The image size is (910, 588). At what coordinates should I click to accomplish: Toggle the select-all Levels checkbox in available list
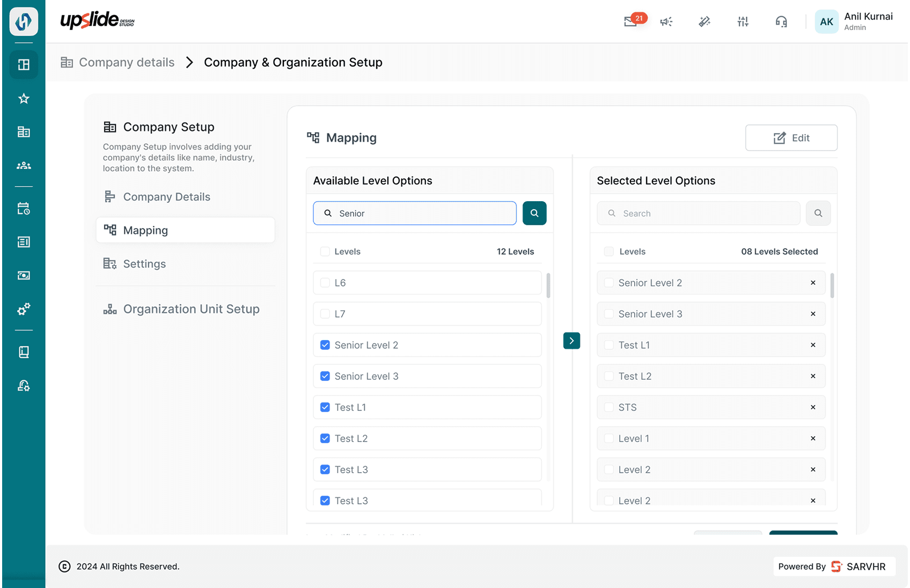pyautogui.click(x=325, y=252)
